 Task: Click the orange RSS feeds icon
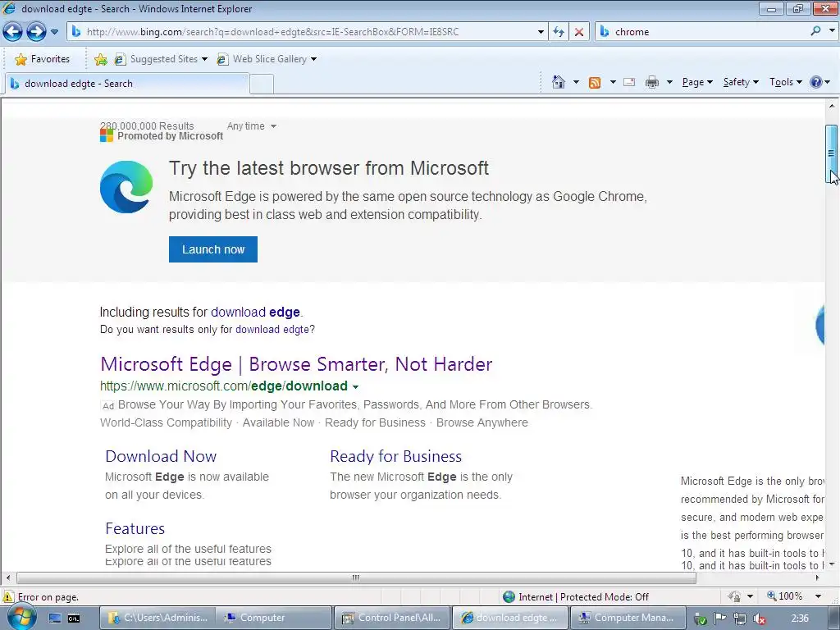(595, 83)
